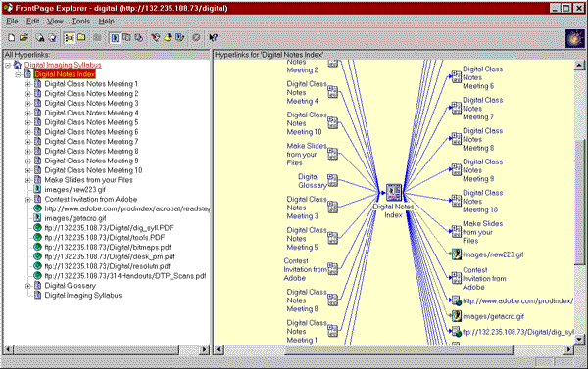
Task: Open the View menu
Action: click(x=55, y=22)
